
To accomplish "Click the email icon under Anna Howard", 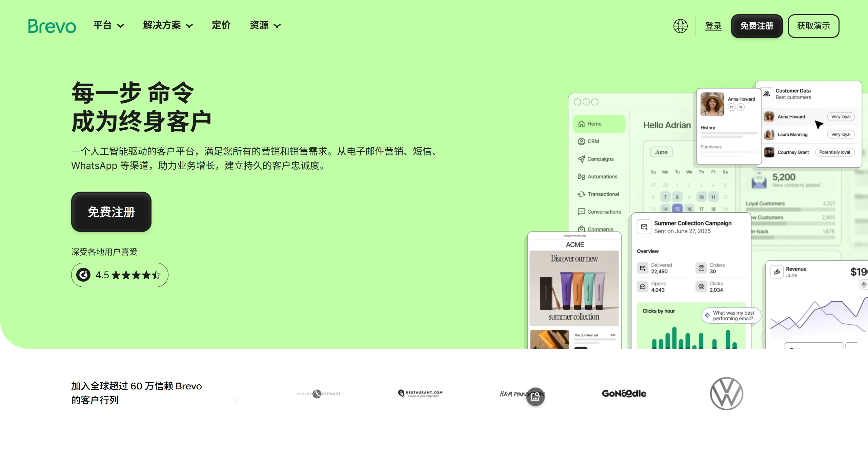I will 732,107.
